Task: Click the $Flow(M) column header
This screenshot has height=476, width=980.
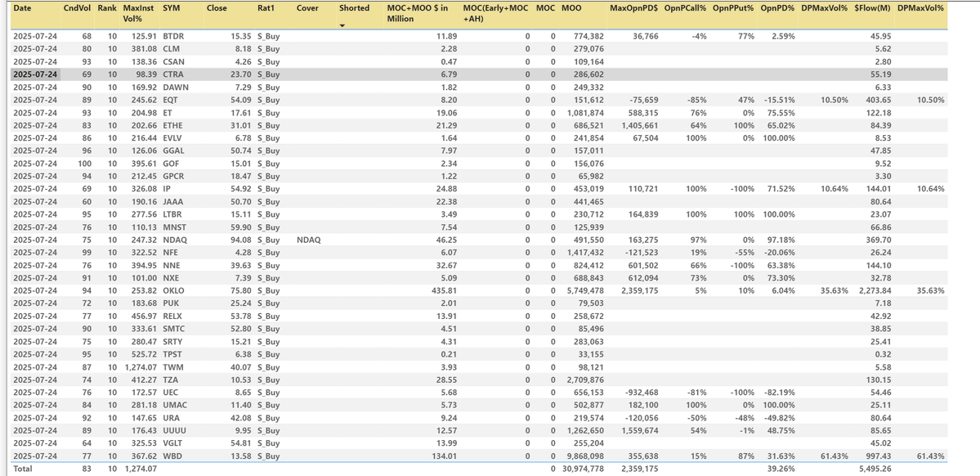Action: click(873, 9)
